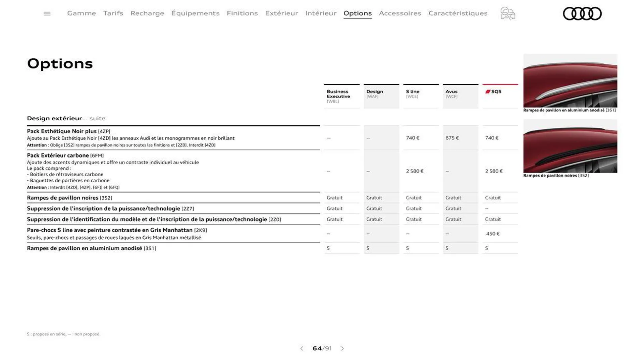Click the Options page heading
Screen dimensions: 644x362
click(60, 64)
